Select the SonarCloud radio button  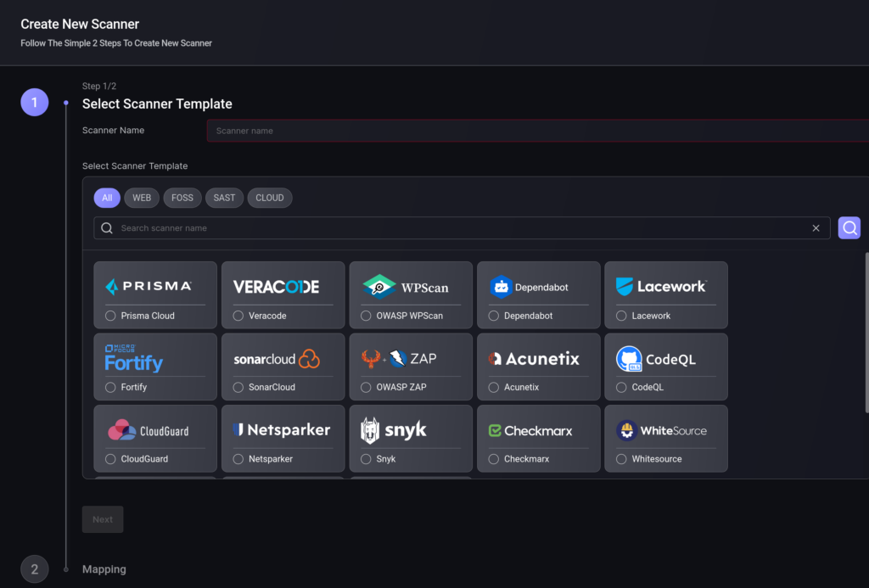238,387
